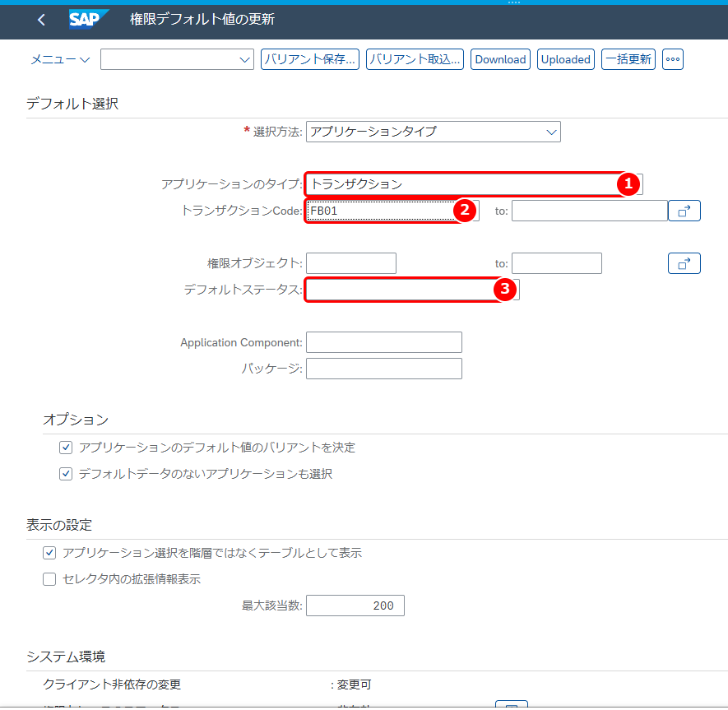Click the Download button
The image size is (728, 710).
tap(500, 59)
